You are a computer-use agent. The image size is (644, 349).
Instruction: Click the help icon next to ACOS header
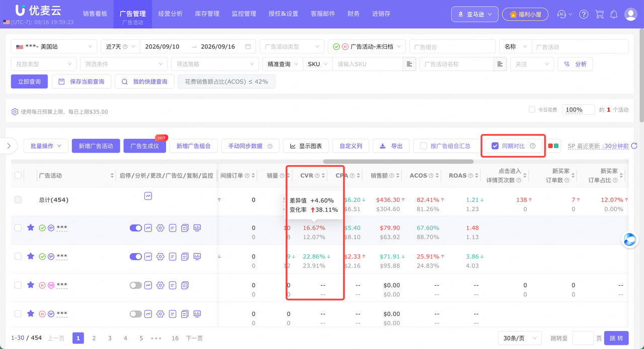click(431, 176)
